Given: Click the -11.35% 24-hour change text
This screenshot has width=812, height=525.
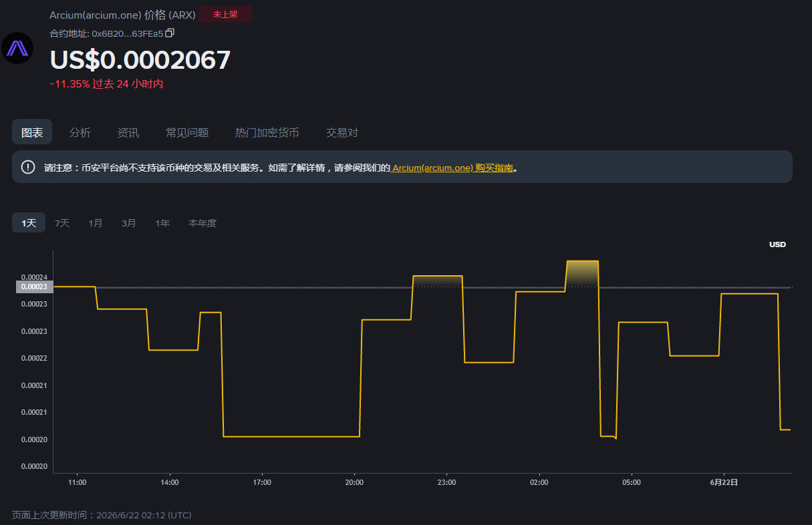Looking at the screenshot, I should point(106,83).
